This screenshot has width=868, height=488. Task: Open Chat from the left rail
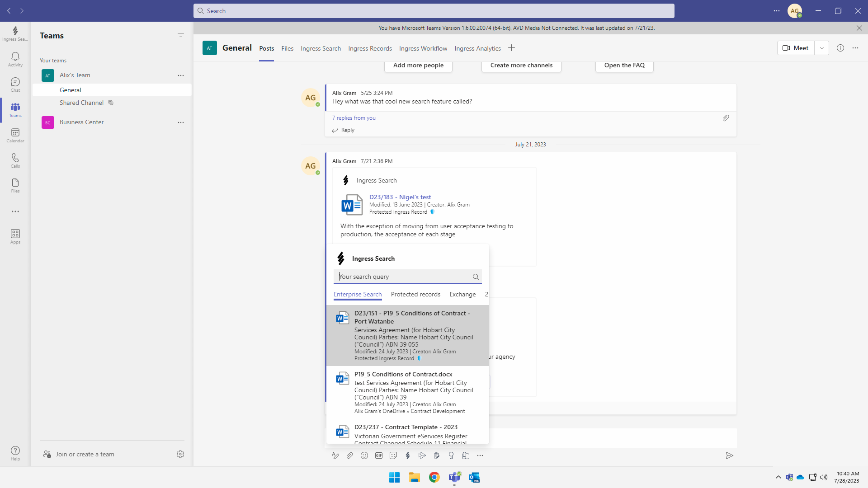pyautogui.click(x=15, y=84)
